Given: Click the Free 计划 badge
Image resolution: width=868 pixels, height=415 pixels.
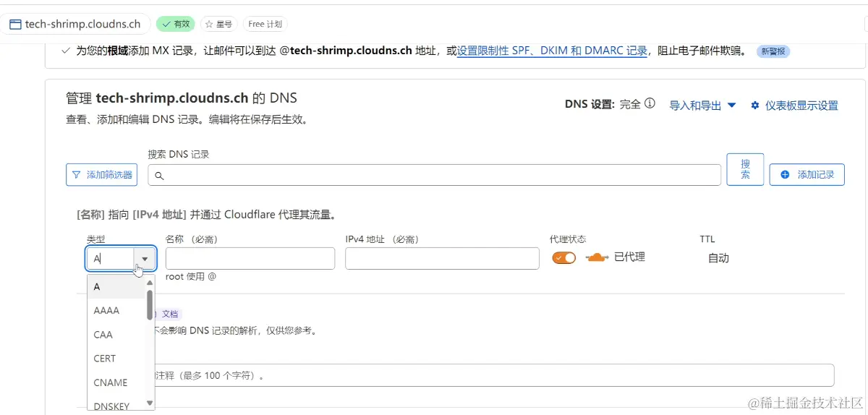Looking at the screenshot, I should pyautogui.click(x=265, y=24).
